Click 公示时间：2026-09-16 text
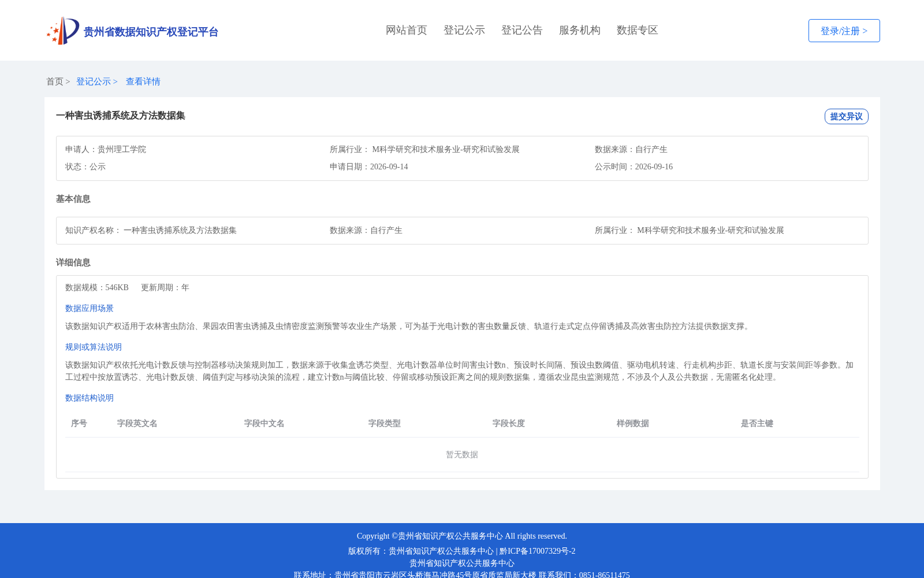 click(x=634, y=166)
